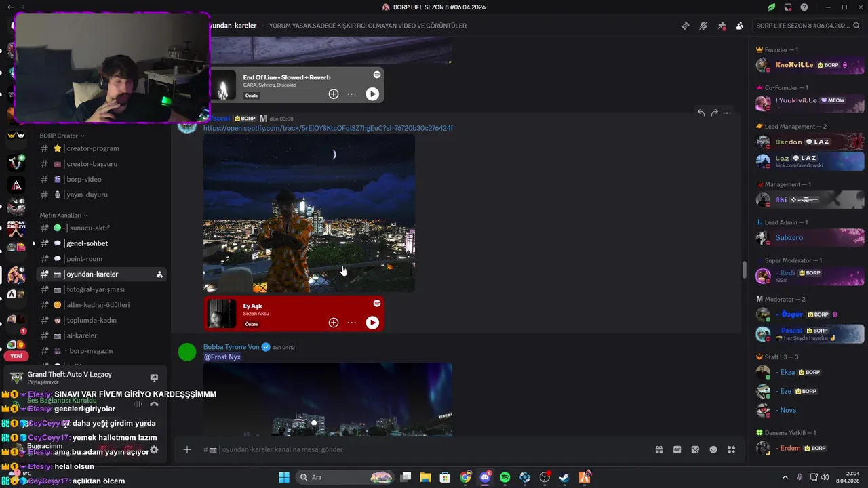
Task: Open the apps launcher in message bar
Action: click(x=731, y=449)
